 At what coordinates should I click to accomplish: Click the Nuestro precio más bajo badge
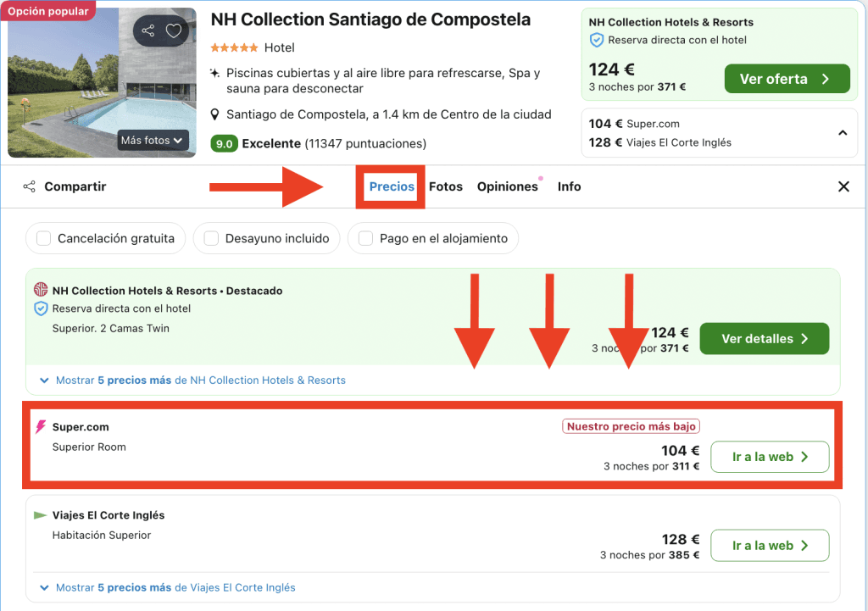click(x=631, y=426)
